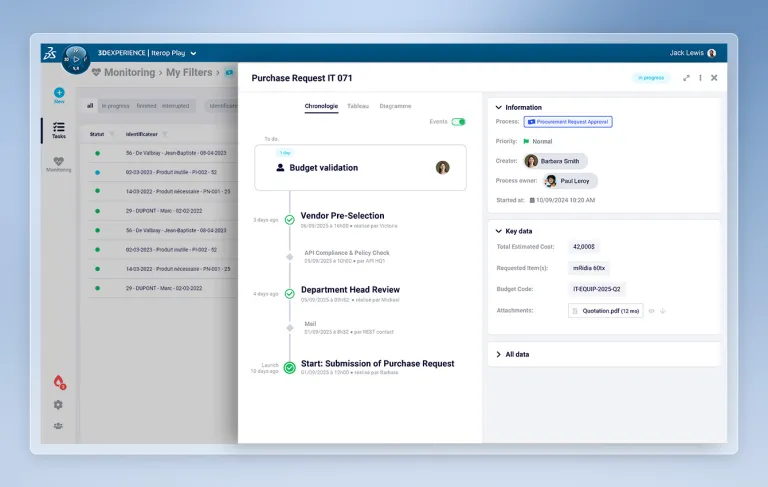
Task: Collapse the Information section
Action: click(x=499, y=107)
